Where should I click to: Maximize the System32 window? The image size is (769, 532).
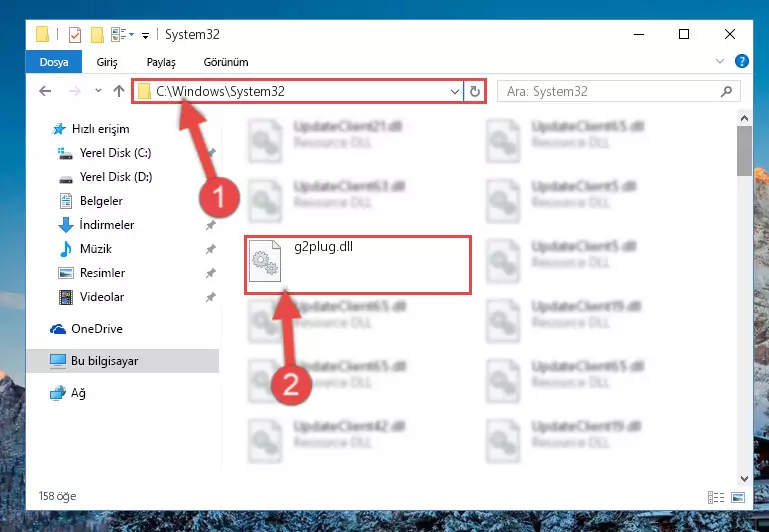pyautogui.click(x=684, y=34)
